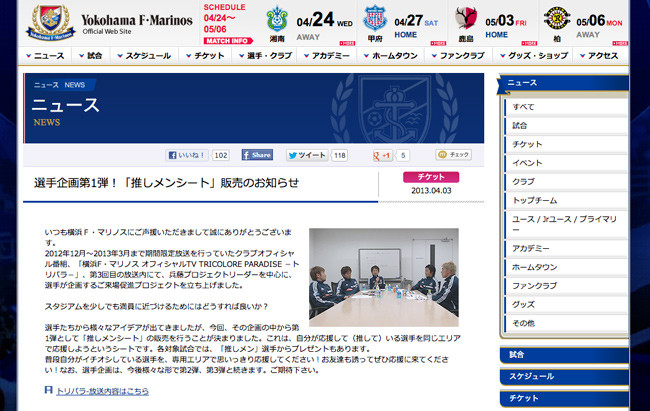Click the players meeting room photo
Viewport: 650px width, 411px height.
coord(384,277)
